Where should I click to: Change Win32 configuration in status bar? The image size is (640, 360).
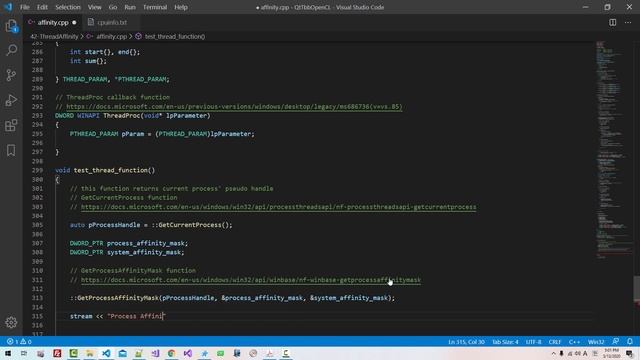click(596, 342)
